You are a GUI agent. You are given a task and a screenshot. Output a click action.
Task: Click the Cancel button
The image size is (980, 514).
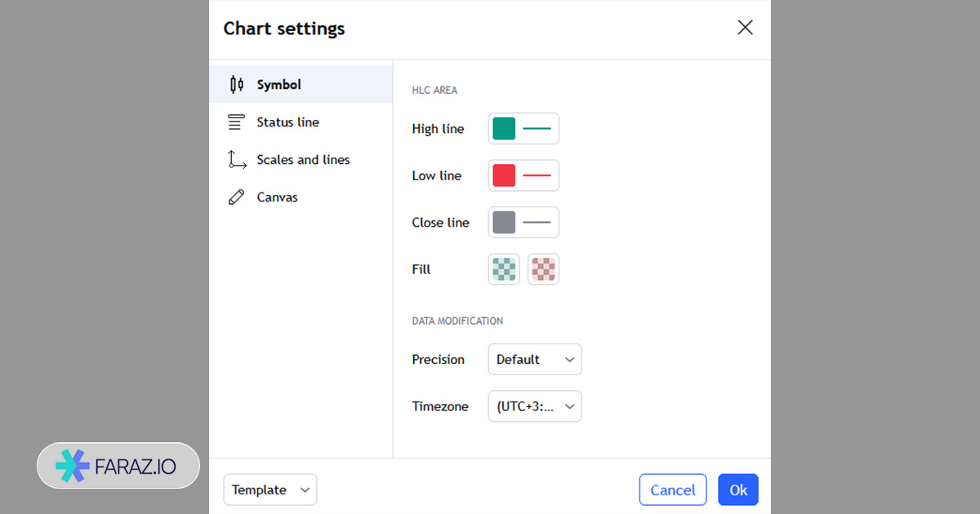[x=673, y=490]
